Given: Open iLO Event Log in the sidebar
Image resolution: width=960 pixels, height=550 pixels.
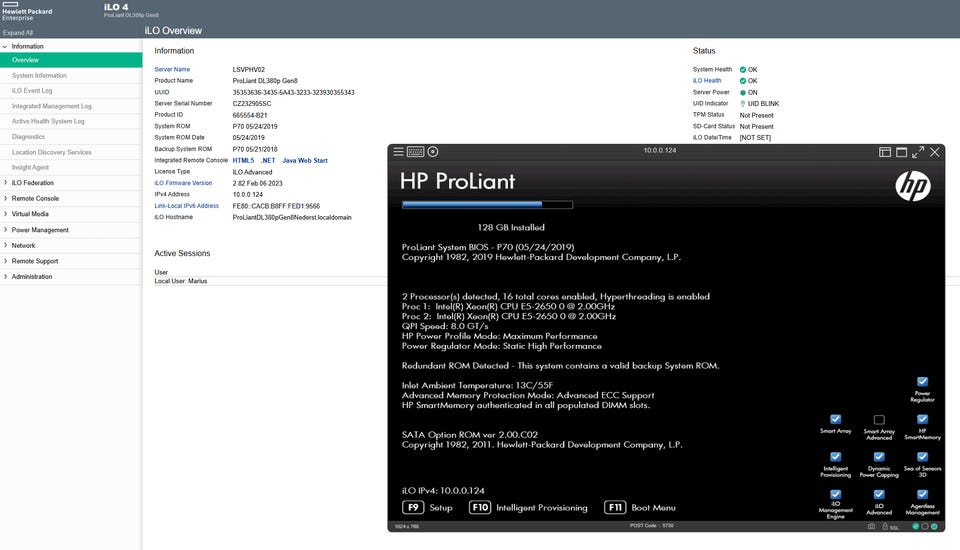Looking at the screenshot, I should pos(71,91).
